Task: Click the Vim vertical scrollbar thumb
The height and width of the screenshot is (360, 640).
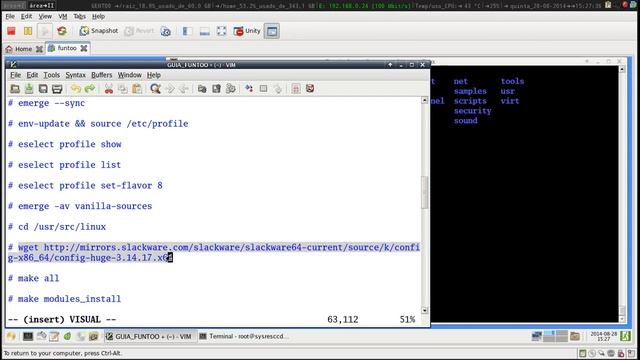Action: 424,193
